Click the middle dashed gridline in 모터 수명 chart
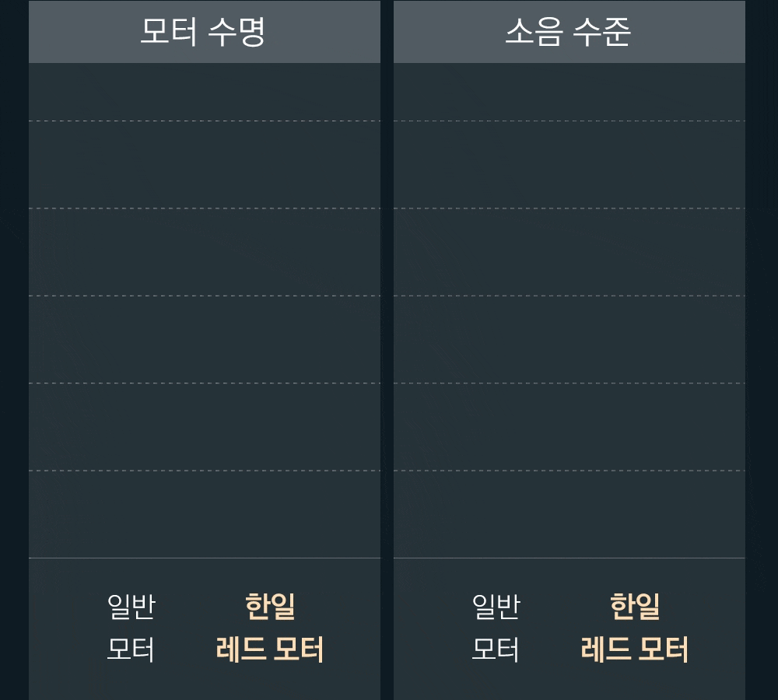The width and height of the screenshot is (778, 700). pos(205,296)
